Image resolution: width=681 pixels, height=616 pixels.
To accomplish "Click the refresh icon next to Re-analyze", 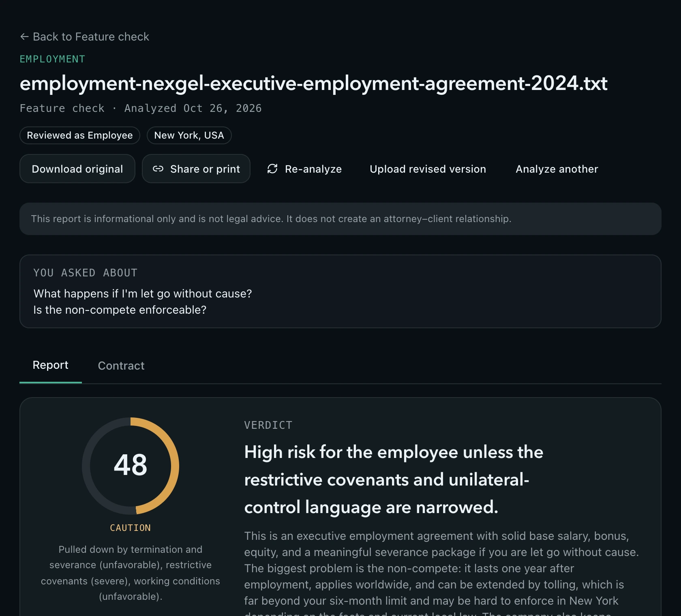I will [272, 169].
